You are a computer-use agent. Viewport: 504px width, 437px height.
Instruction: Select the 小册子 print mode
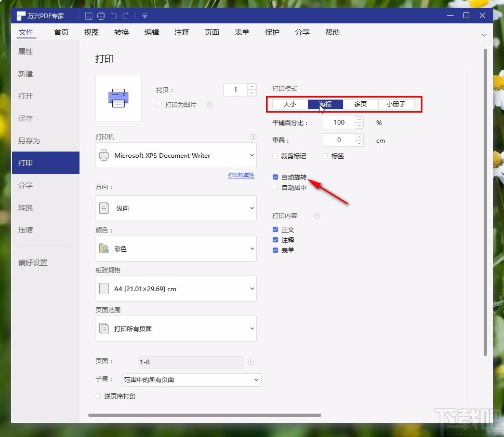click(396, 104)
